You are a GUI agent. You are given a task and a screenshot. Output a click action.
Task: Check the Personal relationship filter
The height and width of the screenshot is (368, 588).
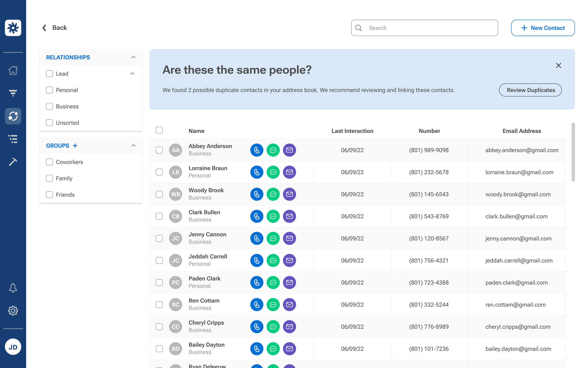point(49,90)
